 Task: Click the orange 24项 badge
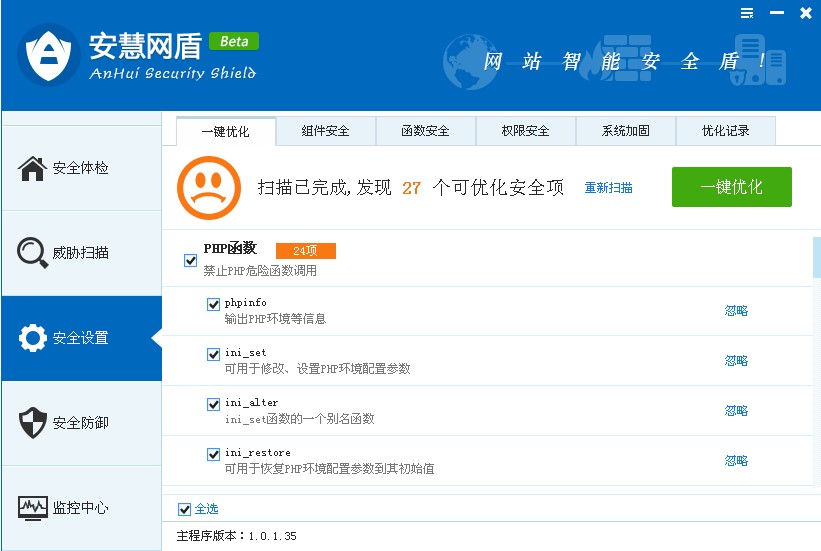(305, 251)
